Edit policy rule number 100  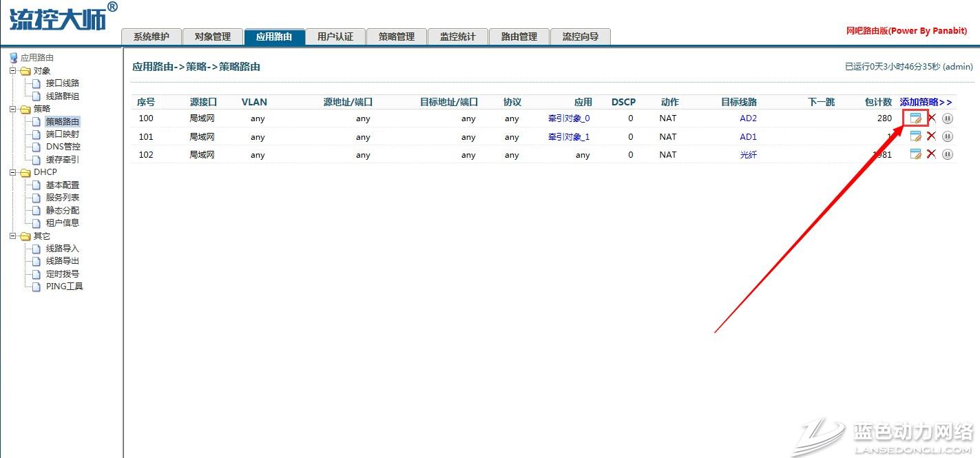click(915, 118)
